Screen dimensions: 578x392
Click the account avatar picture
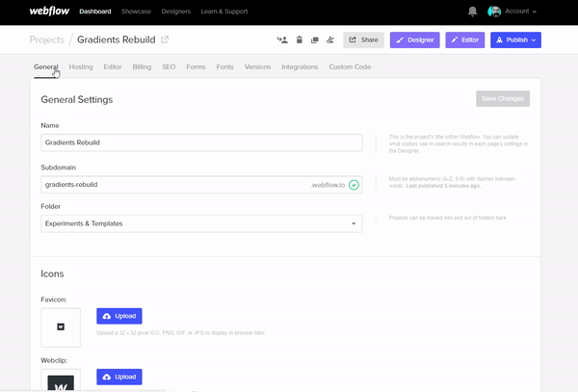point(494,12)
